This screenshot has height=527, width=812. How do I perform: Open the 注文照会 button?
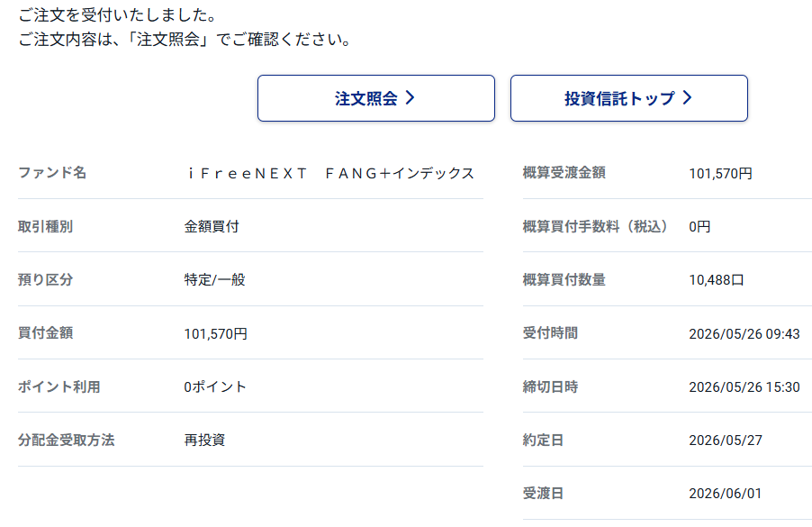click(x=376, y=98)
